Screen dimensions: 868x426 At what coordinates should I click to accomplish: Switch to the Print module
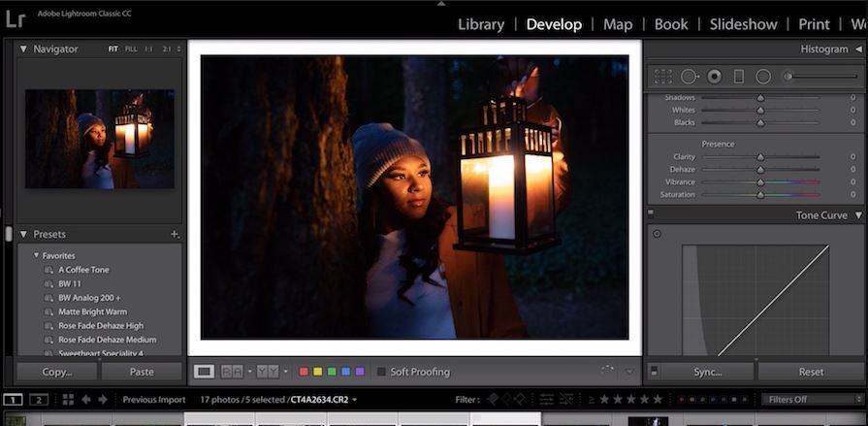point(814,24)
